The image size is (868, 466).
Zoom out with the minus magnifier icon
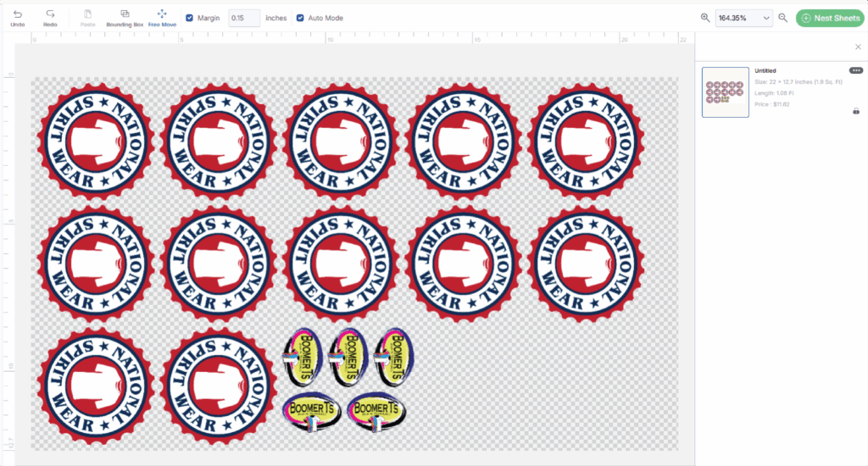[783, 18]
